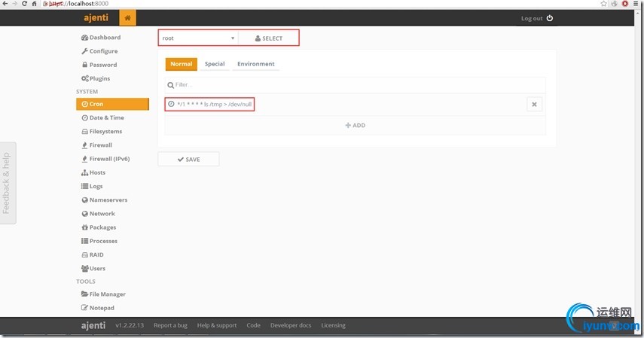Click the ADD button
The width and height of the screenshot is (644, 338).
coord(356,125)
